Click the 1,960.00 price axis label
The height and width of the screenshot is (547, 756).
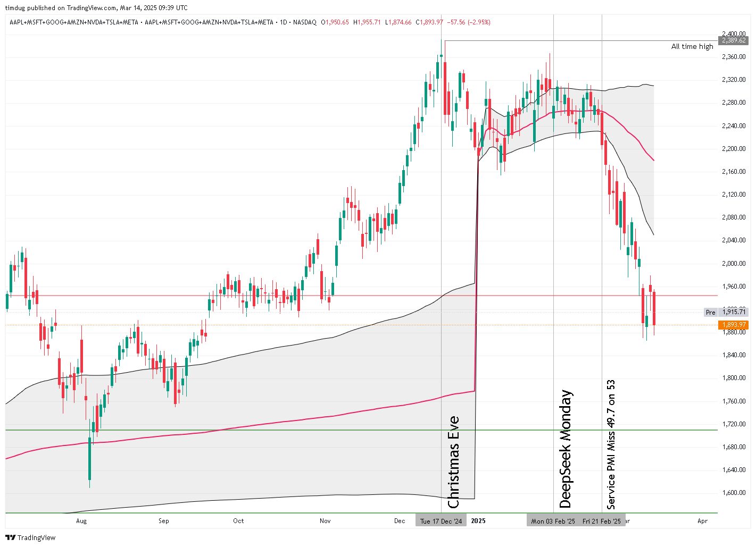tap(734, 287)
